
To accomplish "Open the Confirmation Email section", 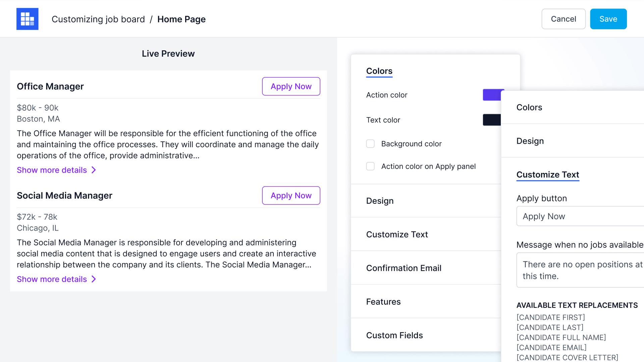I will [x=404, y=268].
